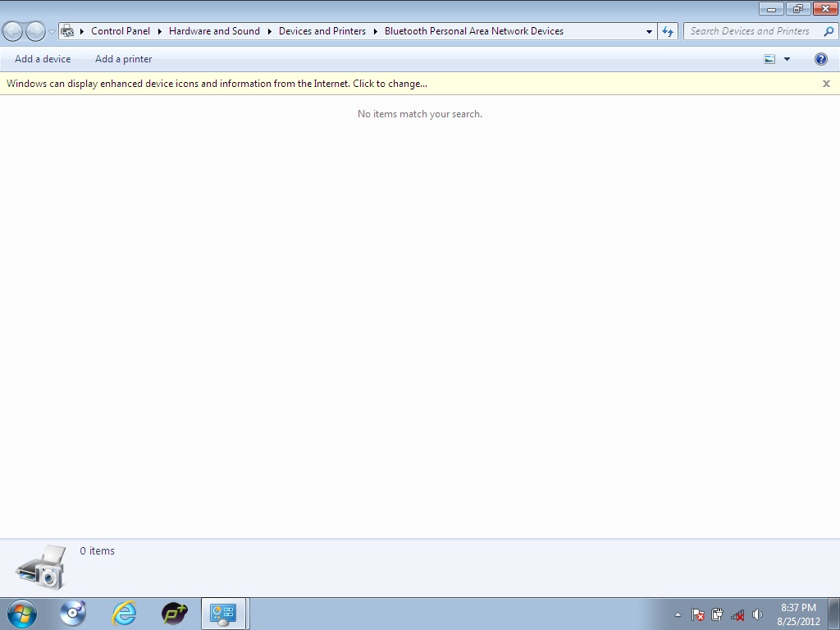Open the view options dropdown arrow
Screen dimensions: 840x630
pyautogui.click(x=787, y=59)
